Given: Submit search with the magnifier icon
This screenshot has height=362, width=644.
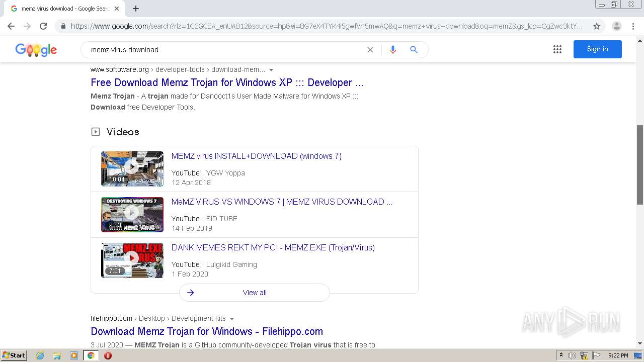Looking at the screenshot, I should coord(414,50).
